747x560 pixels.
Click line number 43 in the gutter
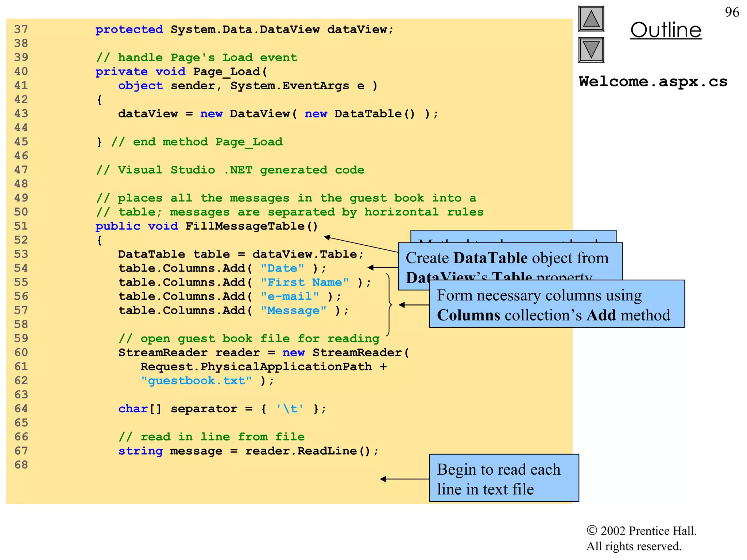21,114
